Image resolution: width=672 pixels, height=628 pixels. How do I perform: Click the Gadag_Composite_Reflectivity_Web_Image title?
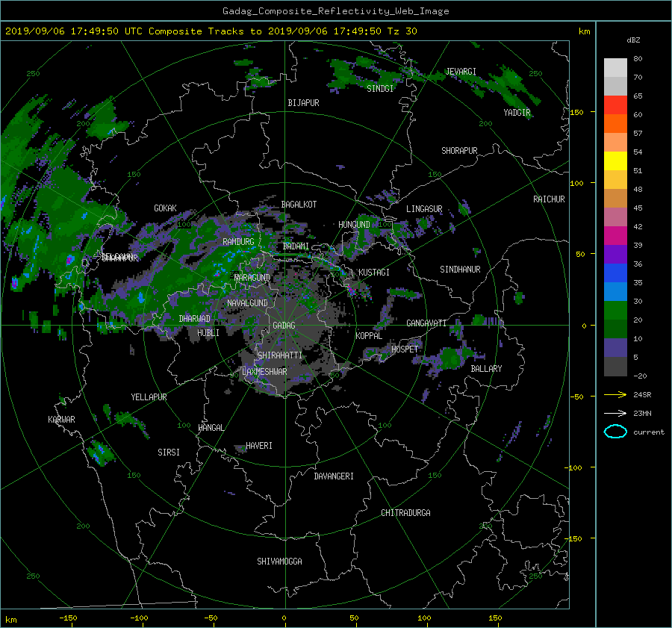(335, 10)
